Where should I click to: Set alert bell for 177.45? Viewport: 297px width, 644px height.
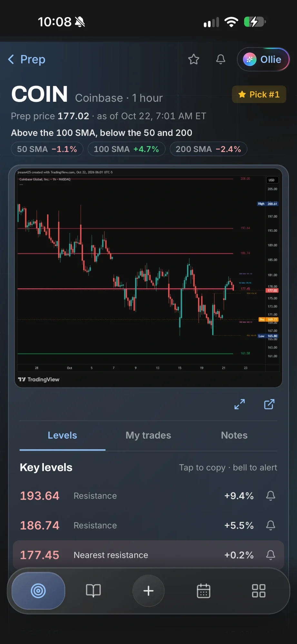(271, 555)
